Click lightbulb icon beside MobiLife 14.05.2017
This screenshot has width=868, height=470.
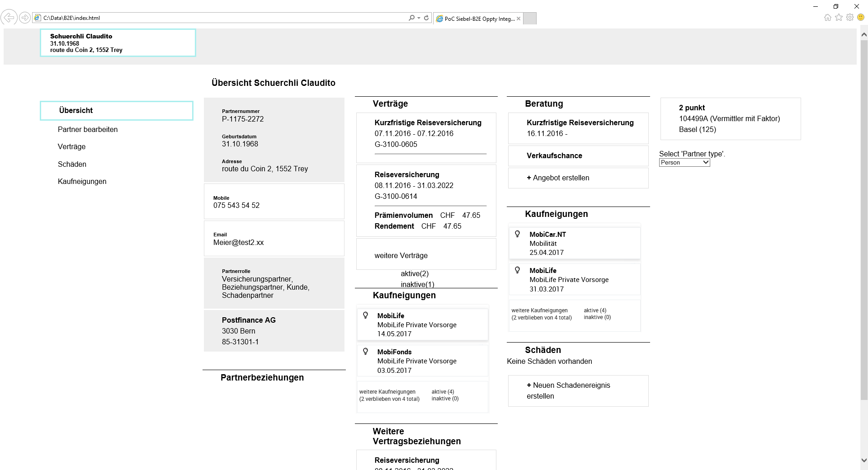pyautogui.click(x=366, y=315)
